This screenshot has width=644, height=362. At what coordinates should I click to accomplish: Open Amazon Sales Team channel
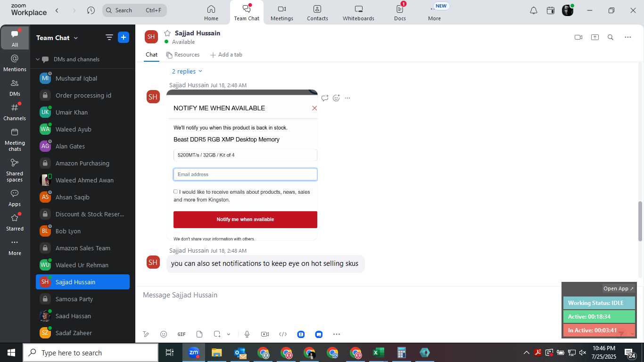(83, 248)
